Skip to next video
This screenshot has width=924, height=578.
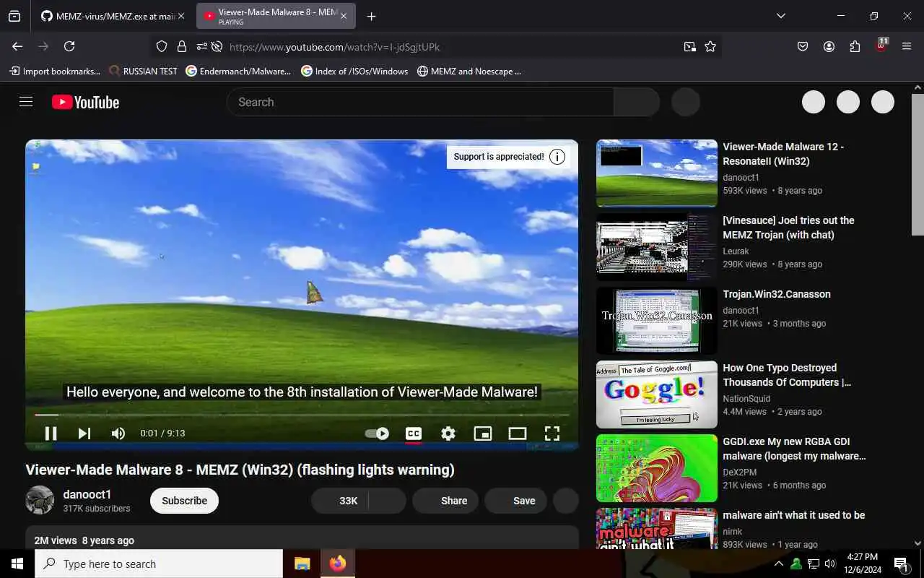click(84, 433)
